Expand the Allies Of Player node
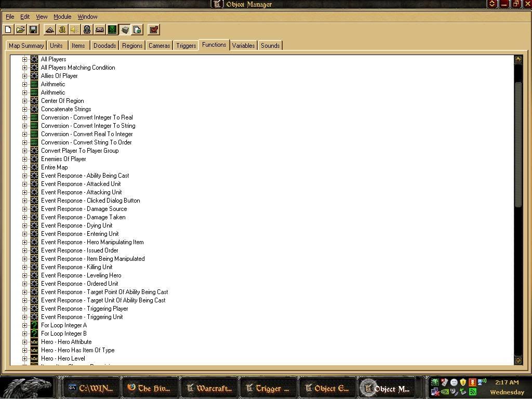This screenshot has width=532, height=399. pos(24,76)
